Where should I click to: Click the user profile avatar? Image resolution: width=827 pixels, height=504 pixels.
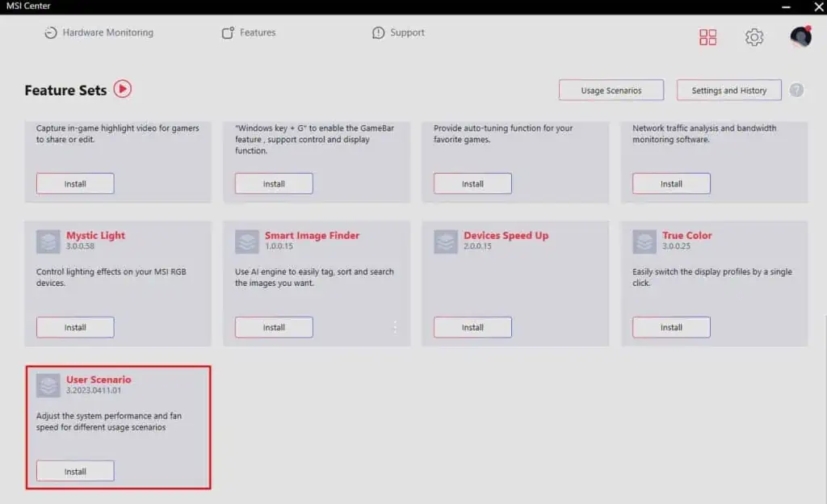point(800,36)
